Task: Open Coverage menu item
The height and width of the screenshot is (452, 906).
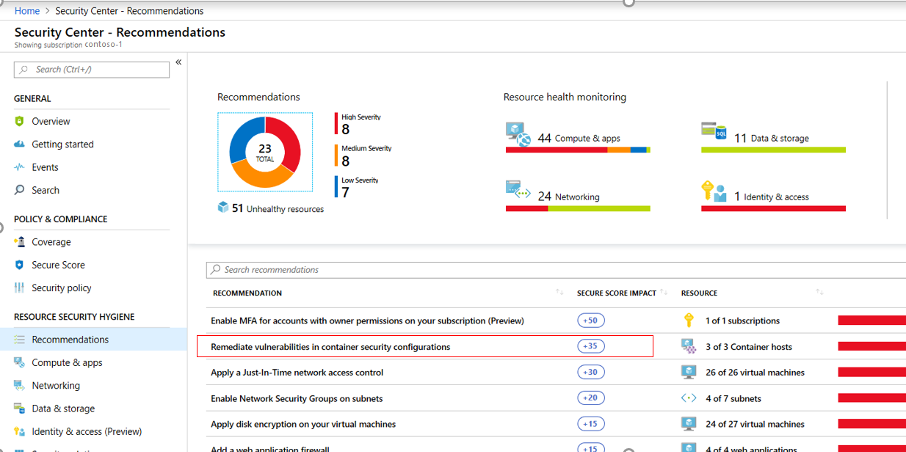Action: [x=51, y=242]
